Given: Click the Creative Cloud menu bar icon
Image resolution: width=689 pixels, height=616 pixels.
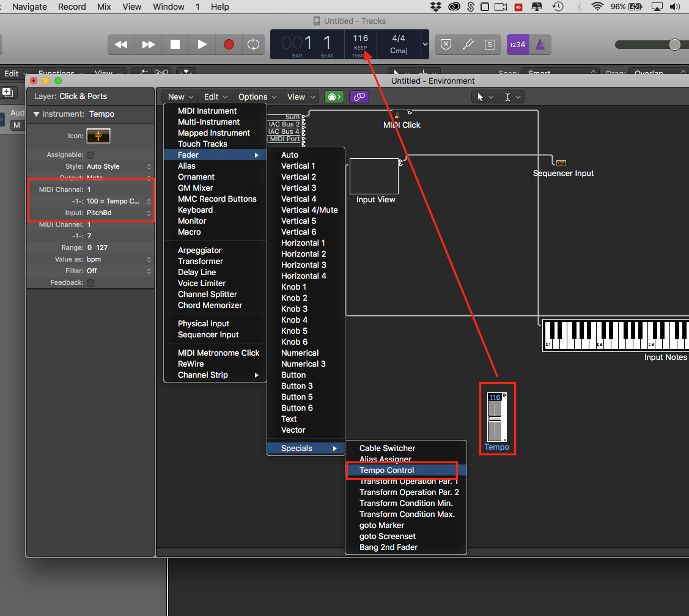Looking at the screenshot, I should pyautogui.click(x=454, y=7).
